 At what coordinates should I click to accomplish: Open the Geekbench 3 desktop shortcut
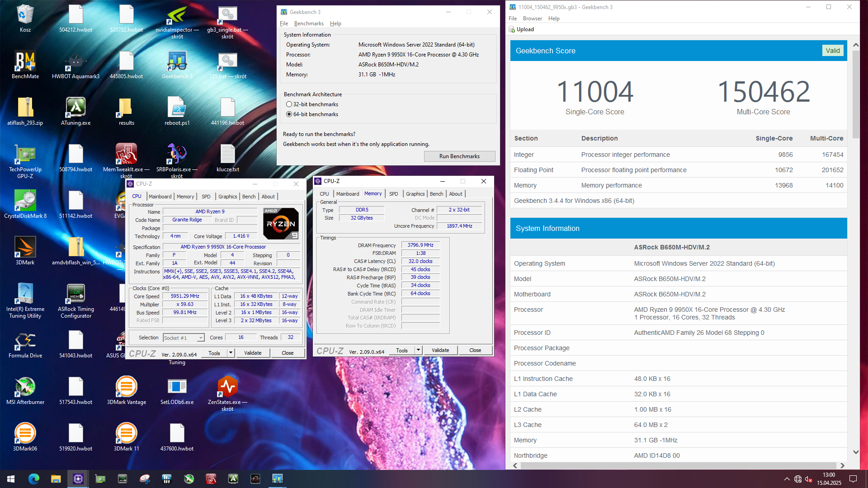[177, 65]
